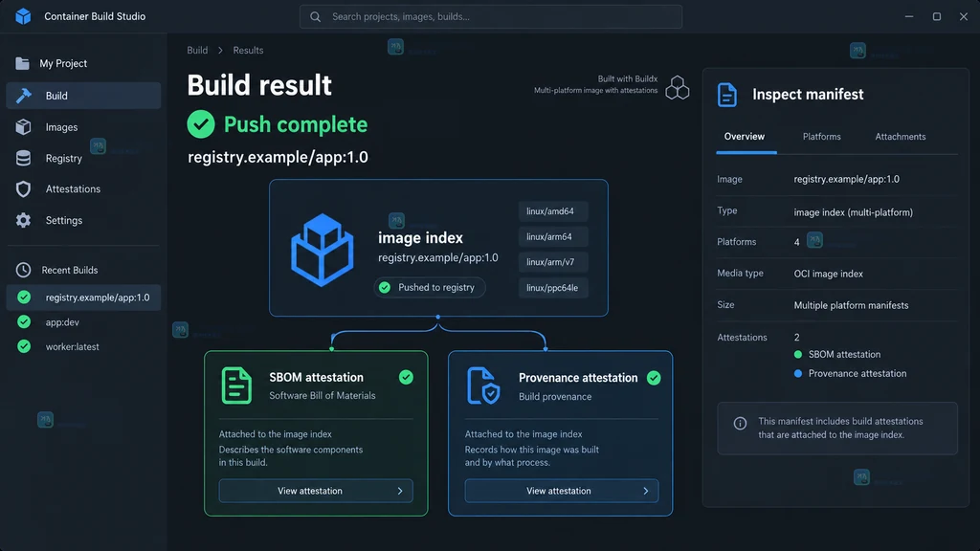Click the SBOM attestation card title
The height and width of the screenshot is (551, 980).
(316, 377)
